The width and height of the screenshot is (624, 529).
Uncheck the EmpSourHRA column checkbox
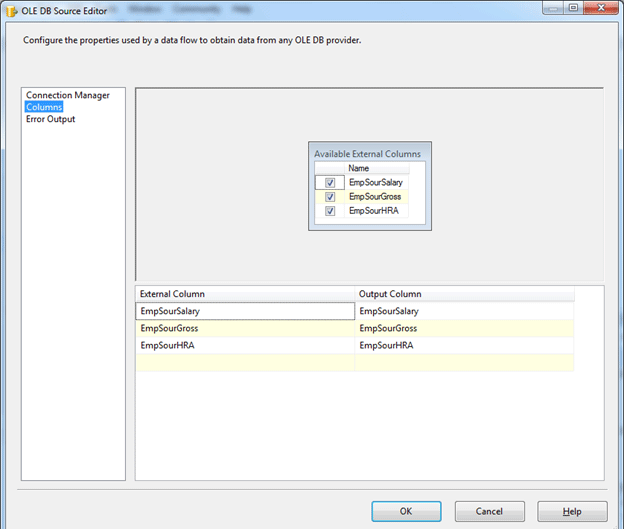[x=330, y=211]
